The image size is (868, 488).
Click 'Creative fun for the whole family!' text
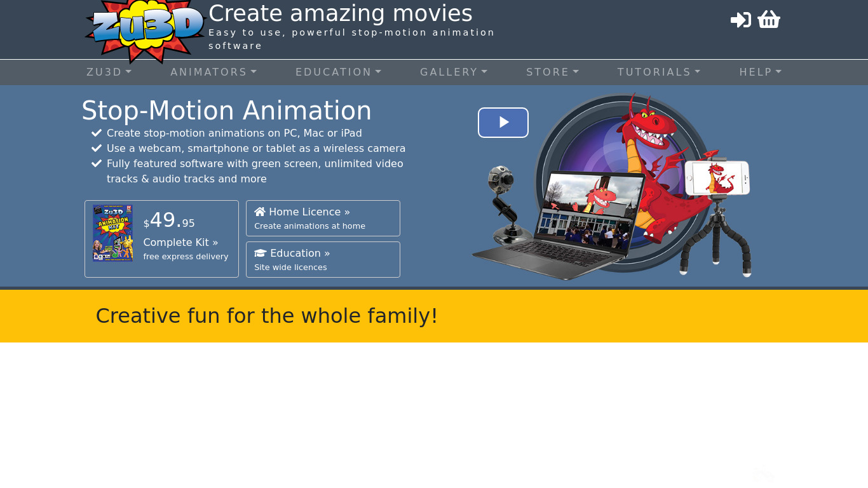point(267,316)
